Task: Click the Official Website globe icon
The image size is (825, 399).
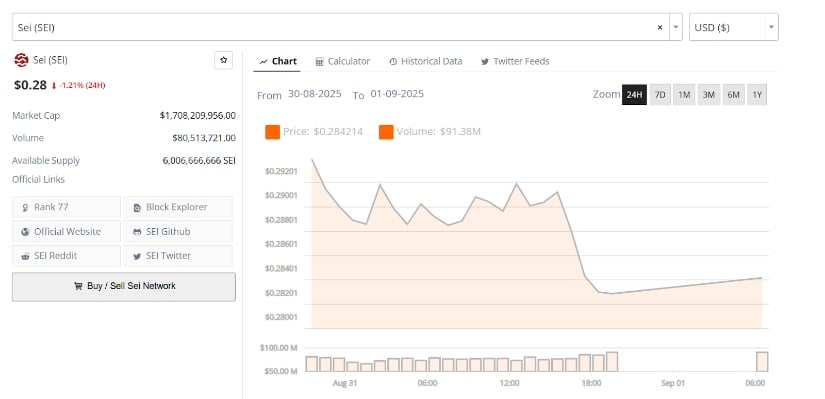Action: pos(25,232)
